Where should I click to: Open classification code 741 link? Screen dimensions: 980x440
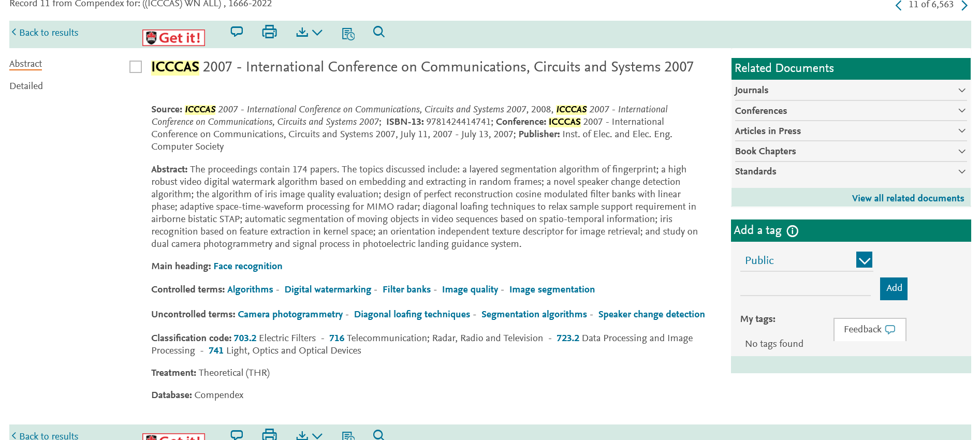(216, 350)
